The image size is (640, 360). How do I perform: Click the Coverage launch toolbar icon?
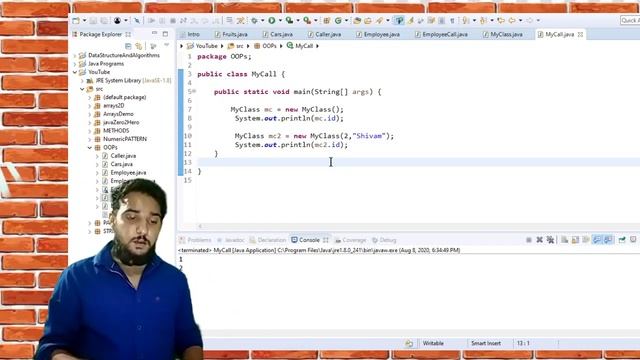point(289,20)
